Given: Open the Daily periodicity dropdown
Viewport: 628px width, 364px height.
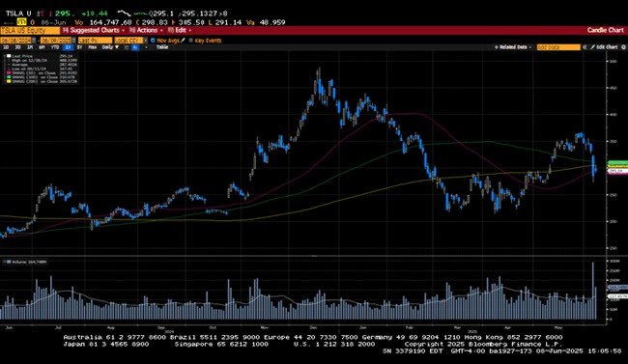Looking at the screenshot, I should [110, 47].
